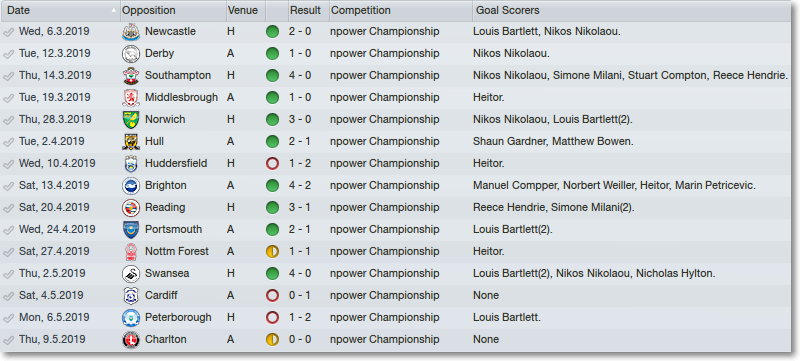The image size is (800, 361).
Task: Click checkmark beside Sat, 4.5.2019 fixture
Action: click(x=9, y=296)
